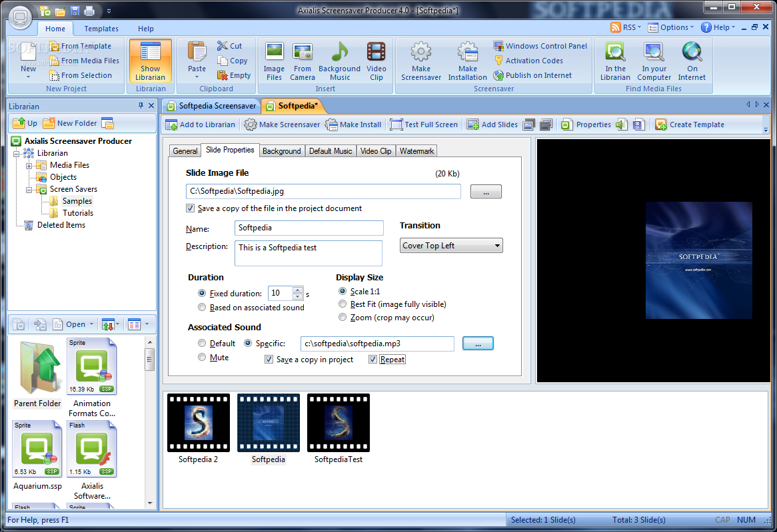Click Up button in Librarian panel

click(25, 123)
